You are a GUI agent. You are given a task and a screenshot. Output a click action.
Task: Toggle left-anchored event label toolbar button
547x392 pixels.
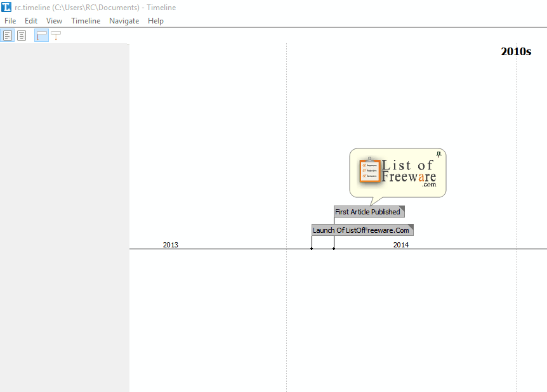[41, 36]
